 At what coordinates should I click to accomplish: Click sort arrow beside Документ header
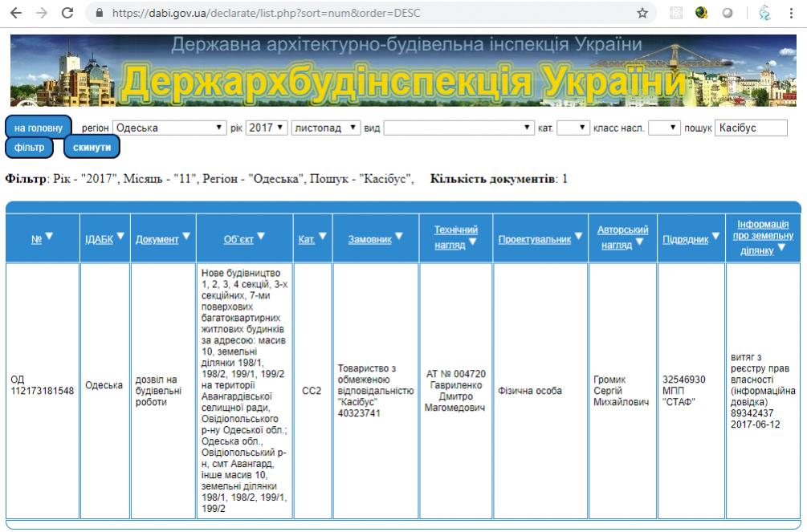click(186, 237)
